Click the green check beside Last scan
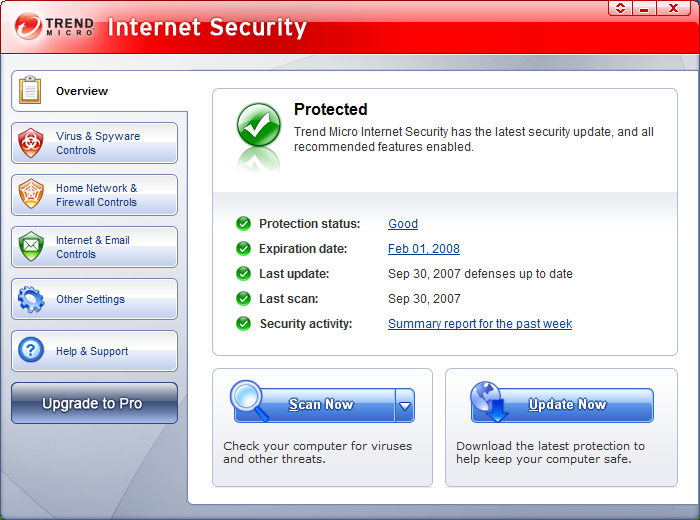The image size is (700, 520). pyautogui.click(x=243, y=299)
